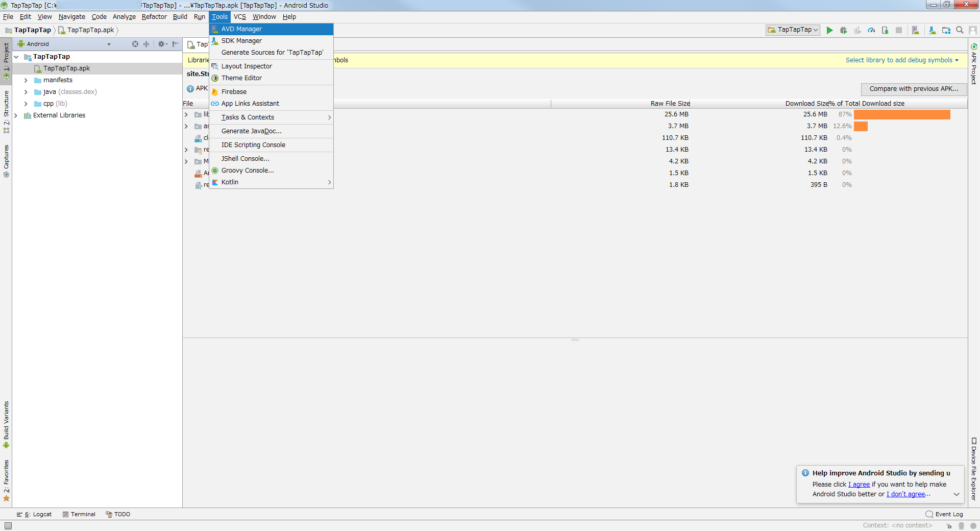Select SDK Manager from Tools menu
This screenshot has height=531, width=980.
pos(271,41)
